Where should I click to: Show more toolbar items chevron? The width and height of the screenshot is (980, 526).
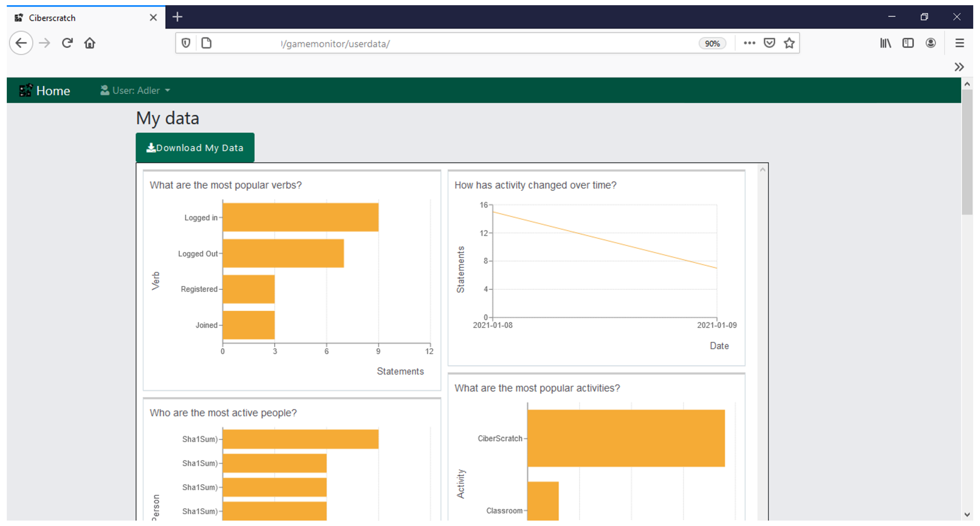[959, 67]
